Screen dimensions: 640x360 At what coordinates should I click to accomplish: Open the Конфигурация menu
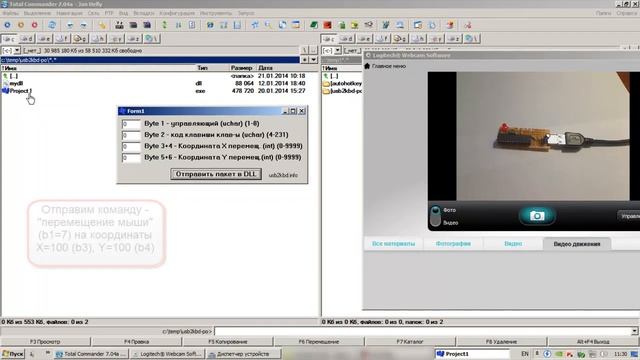[177, 13]
